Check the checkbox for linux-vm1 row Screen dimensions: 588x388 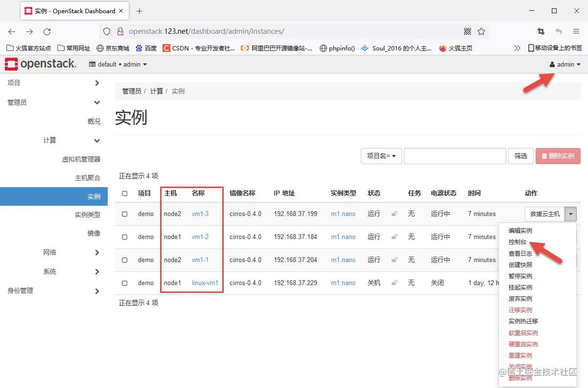124,283
